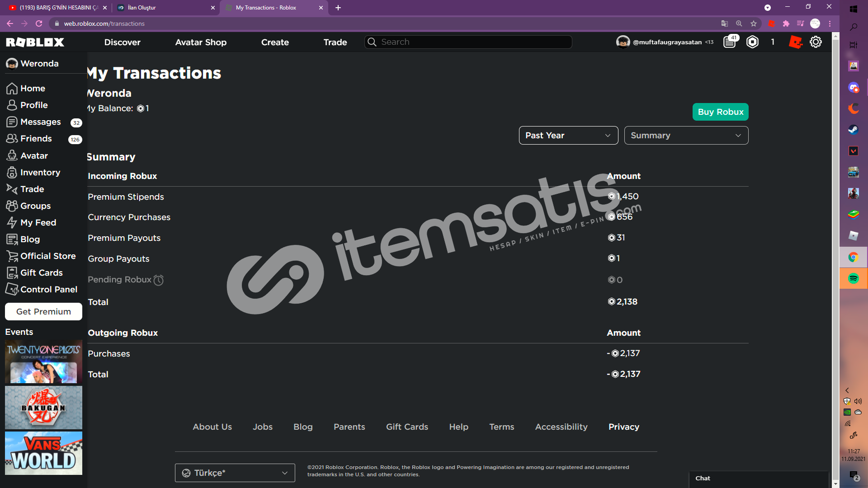This screenshot has width=868, height=488.
Task: Open the Roblox logo home link
Action: pos(35,42)
